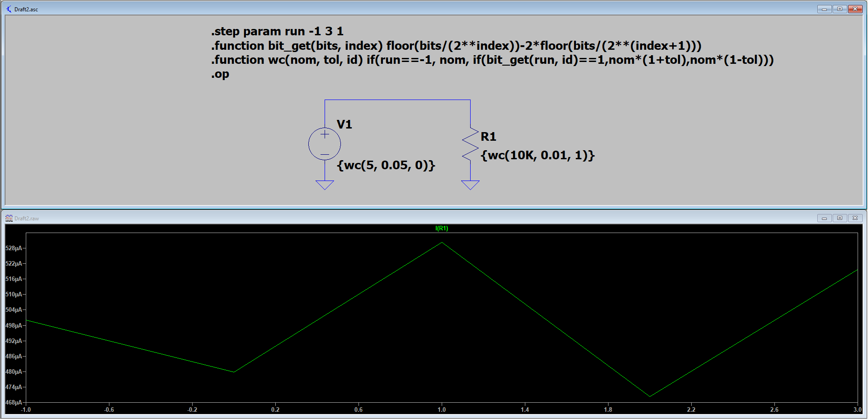Click the trace minimum near run 2.0
868x419 pixels.
coord(650,396)
